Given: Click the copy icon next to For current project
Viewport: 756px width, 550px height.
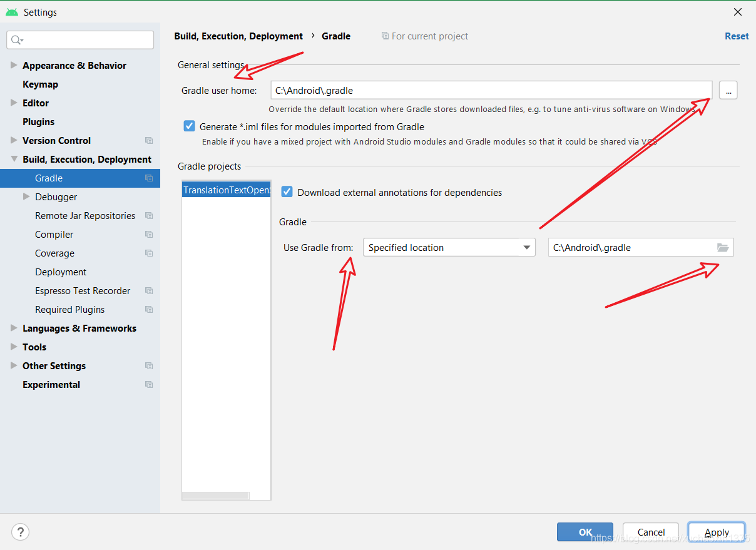Looking at the screenshot, I should pos(385,36).
